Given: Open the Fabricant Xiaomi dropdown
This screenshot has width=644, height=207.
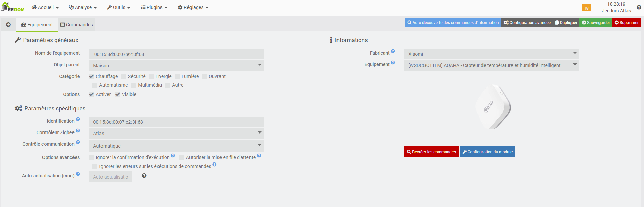Looking at the screenshot, I should 491,54.
